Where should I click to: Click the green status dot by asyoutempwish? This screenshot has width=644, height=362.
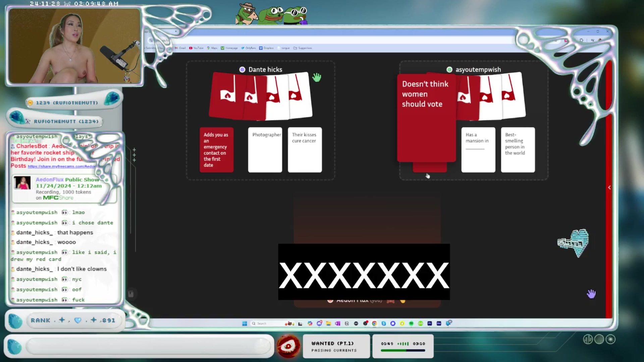449,69
